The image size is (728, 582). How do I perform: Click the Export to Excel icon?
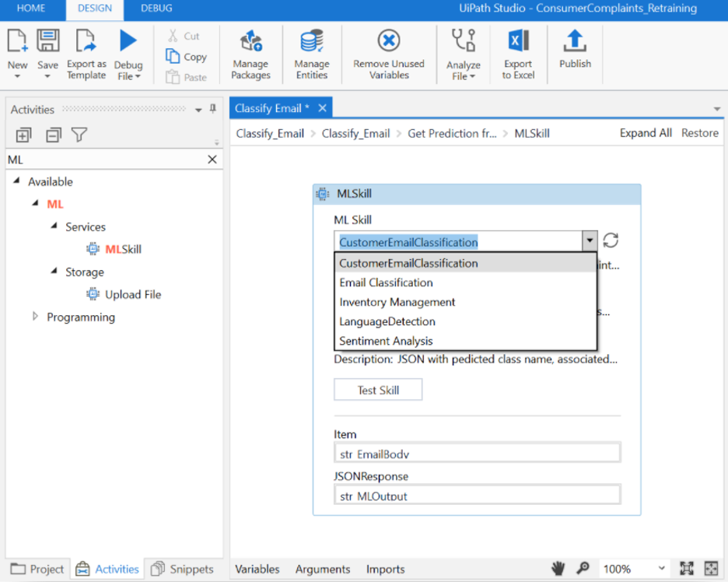click(x=518, y=41)
